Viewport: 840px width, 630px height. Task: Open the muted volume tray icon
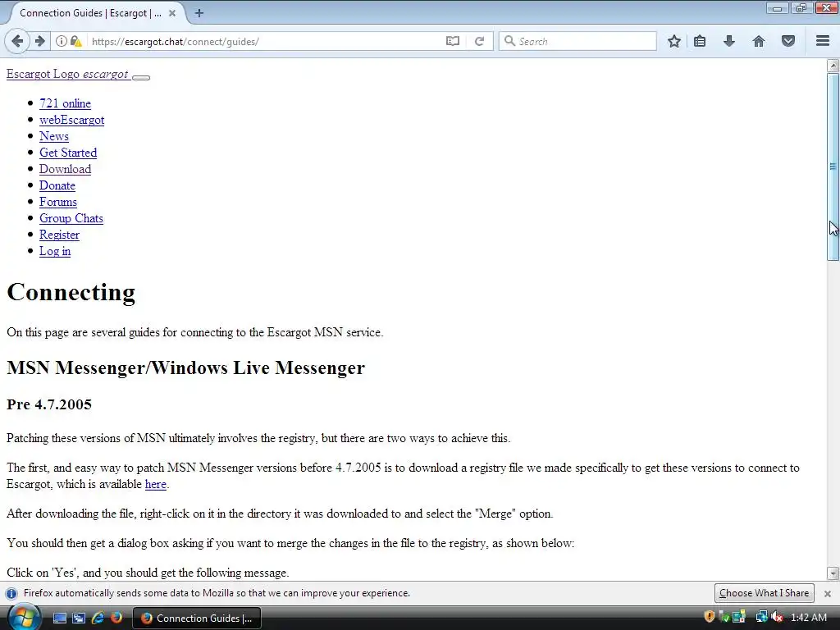point(777,617)
